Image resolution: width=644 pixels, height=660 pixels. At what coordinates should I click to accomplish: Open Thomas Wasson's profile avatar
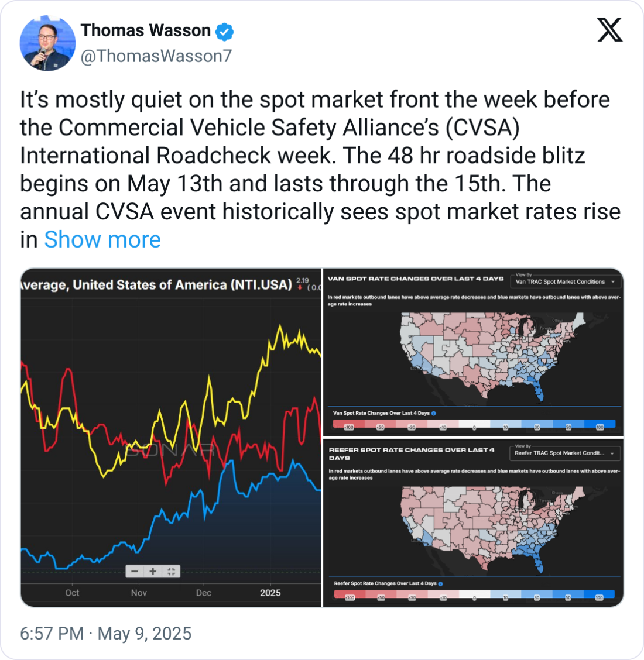click(47, 44)
